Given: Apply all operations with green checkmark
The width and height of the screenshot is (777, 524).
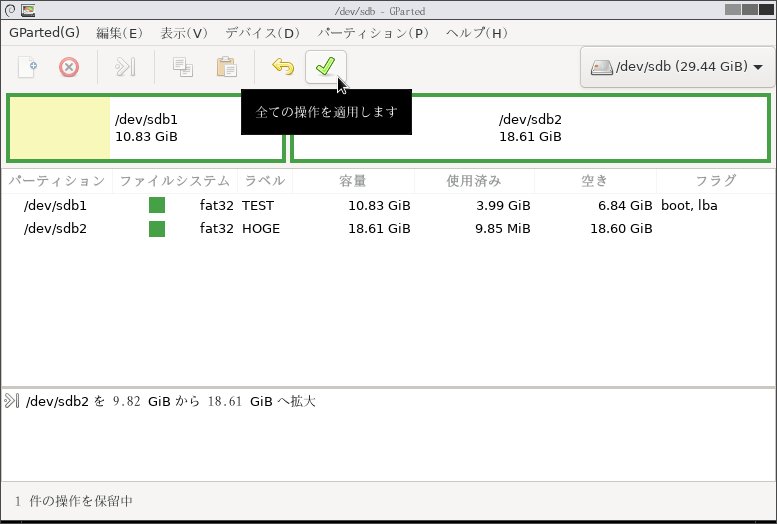Looking at the screenshot, I should tap(326, 66).
